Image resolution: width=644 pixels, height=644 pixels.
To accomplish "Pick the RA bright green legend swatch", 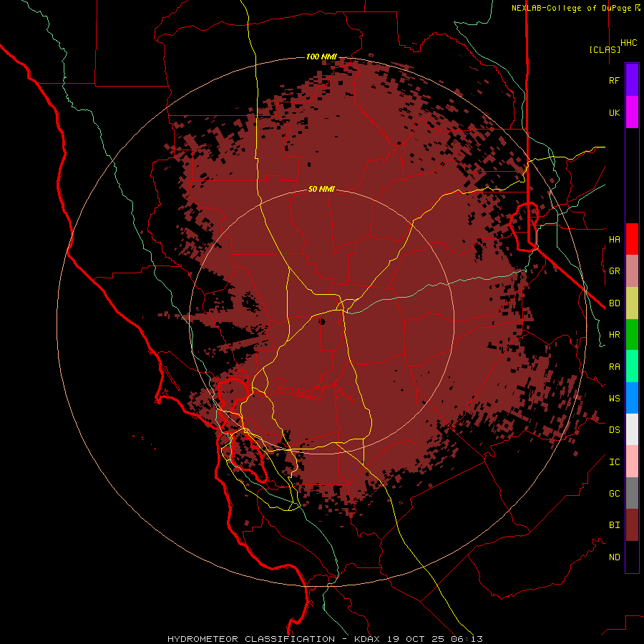I will (x=632, y=366).
